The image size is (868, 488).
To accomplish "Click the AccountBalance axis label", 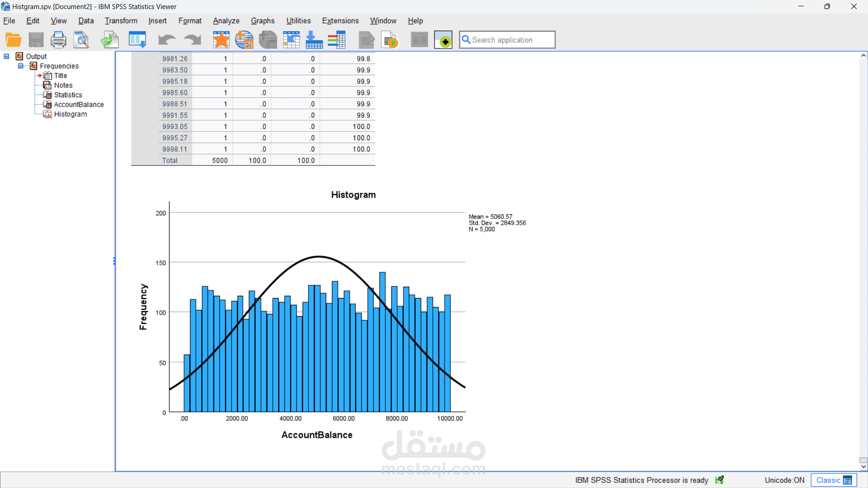I will [317, 435].
